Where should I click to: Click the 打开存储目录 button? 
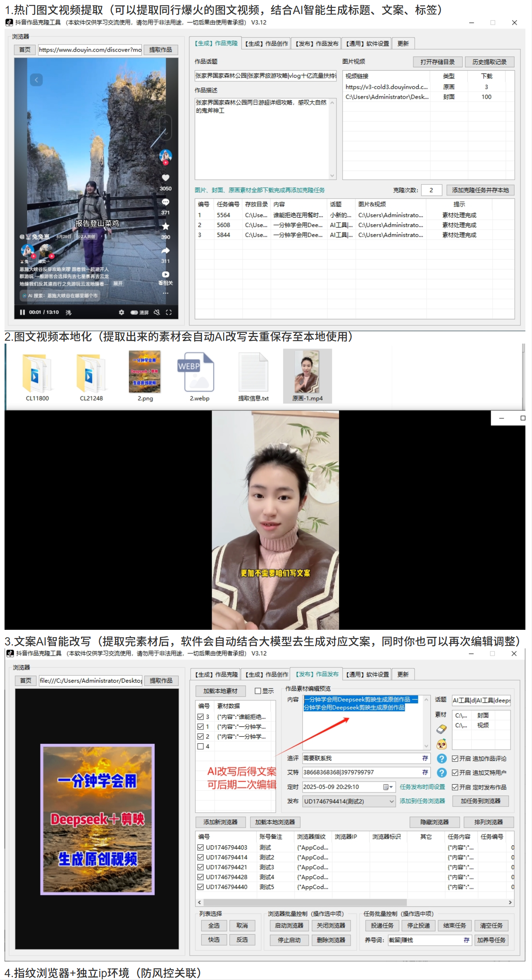click(x=438, y=62)
